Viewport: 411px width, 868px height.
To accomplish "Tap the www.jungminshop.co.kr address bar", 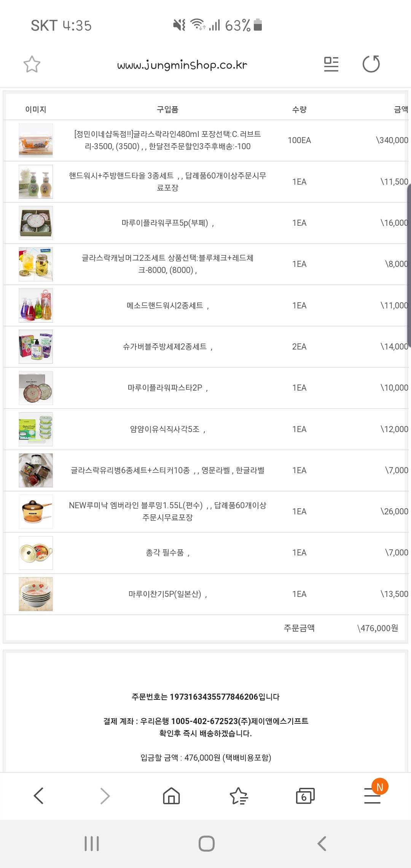I will pos(182,65).
